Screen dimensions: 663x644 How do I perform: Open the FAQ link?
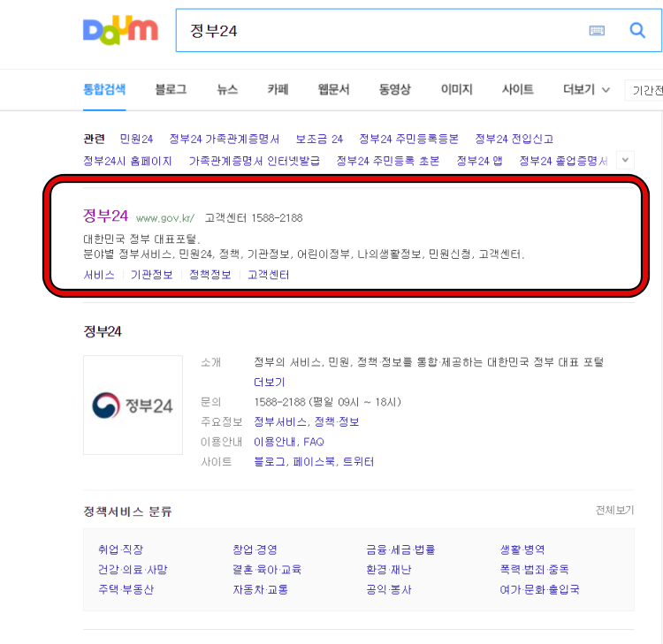click(x=314, y=442)
